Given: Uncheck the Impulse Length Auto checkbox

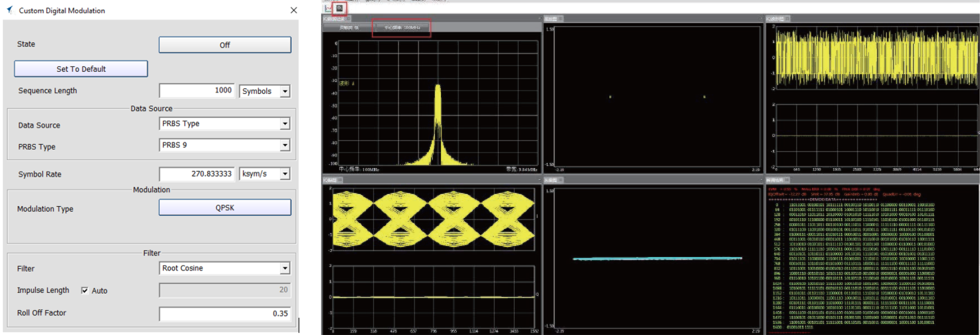Looking at the screenshot, I should [x=85, y=290].
